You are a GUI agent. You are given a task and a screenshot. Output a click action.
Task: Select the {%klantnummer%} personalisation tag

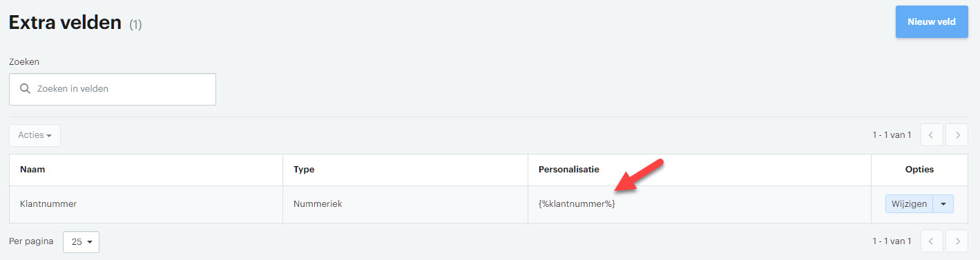tap(577, 204)
